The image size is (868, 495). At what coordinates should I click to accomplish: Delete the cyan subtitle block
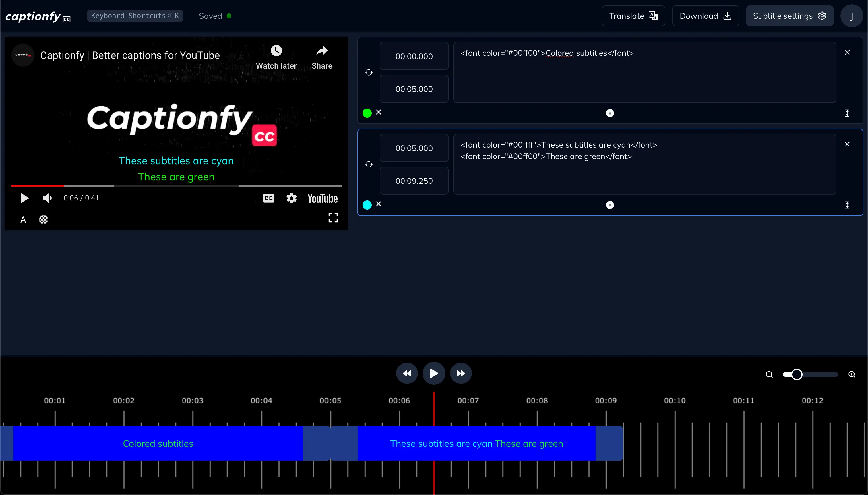[847, 144]
